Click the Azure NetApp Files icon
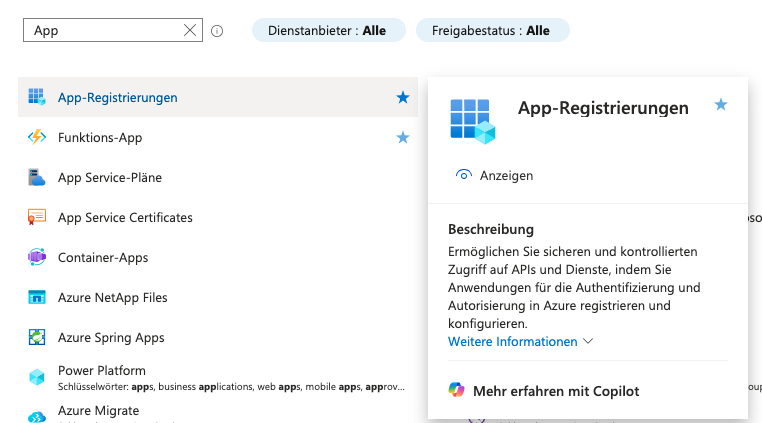Screen dimensions: 762x423 point(37,297)
